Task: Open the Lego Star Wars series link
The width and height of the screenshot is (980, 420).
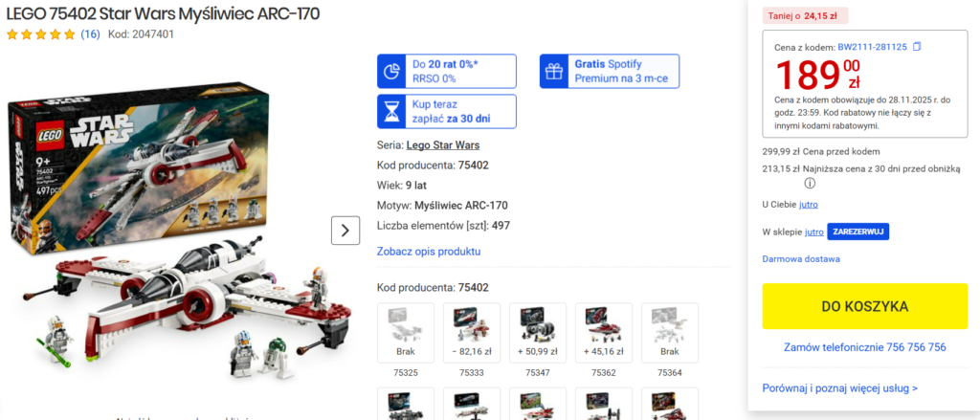Action: point(443,145)
